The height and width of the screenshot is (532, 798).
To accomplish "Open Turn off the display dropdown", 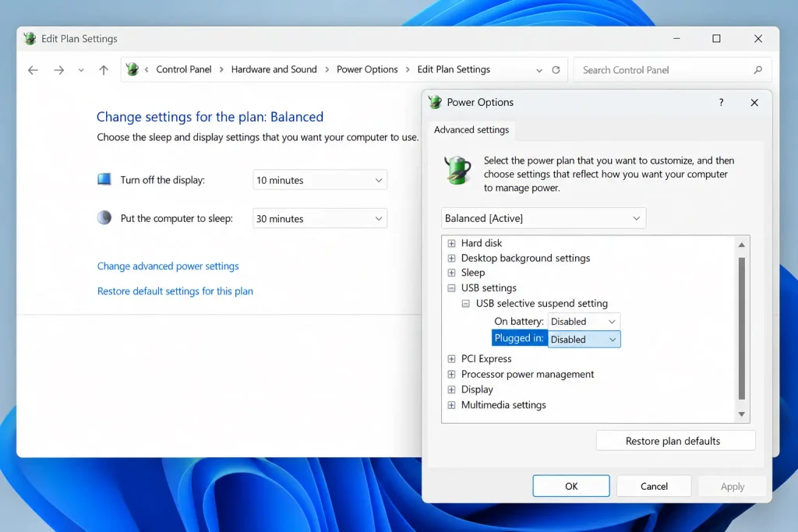I will pos(320,180).
